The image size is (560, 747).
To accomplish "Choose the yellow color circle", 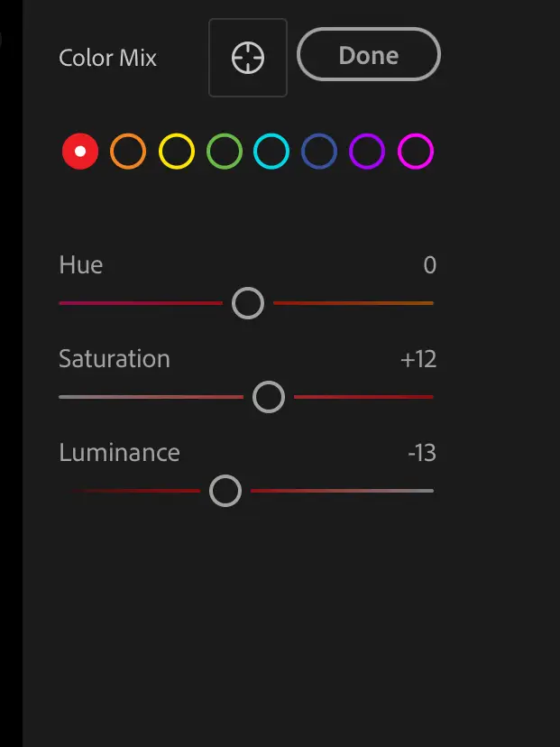I will [177, 152].
